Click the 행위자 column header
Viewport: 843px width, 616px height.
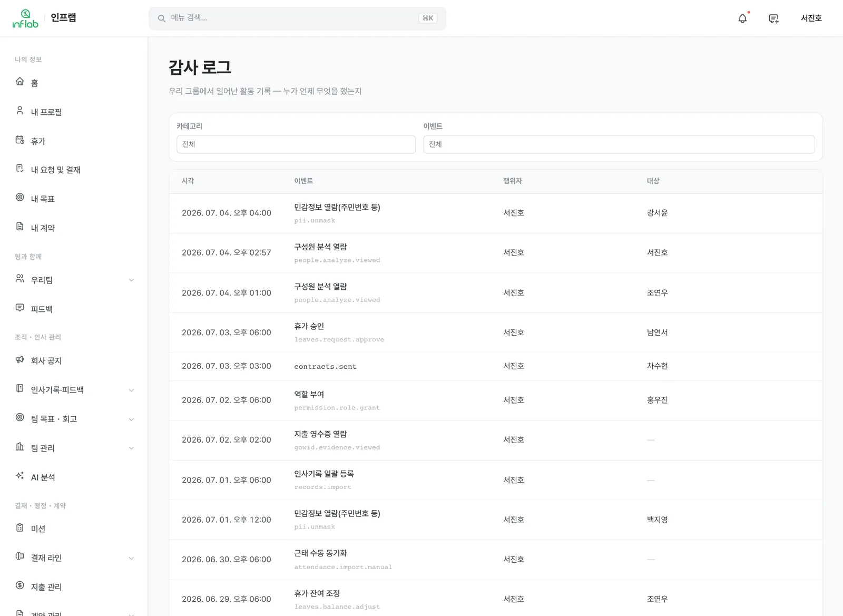[x=513, y=181]
